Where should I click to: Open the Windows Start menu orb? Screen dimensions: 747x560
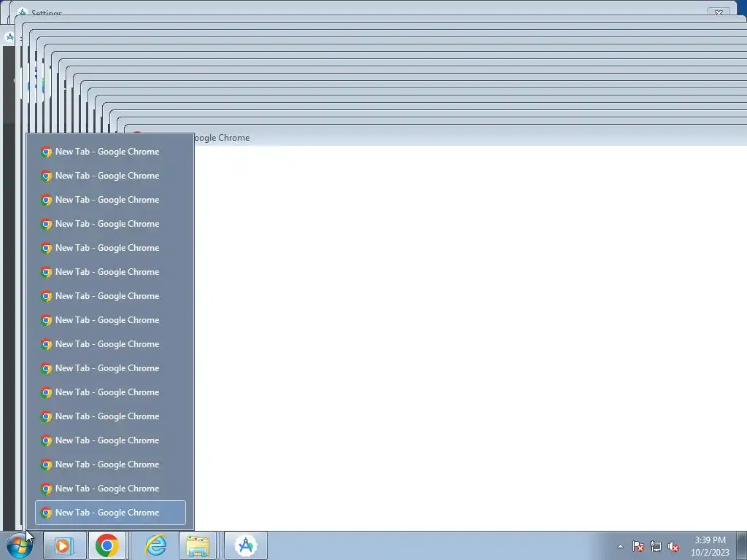pos(19,545)
